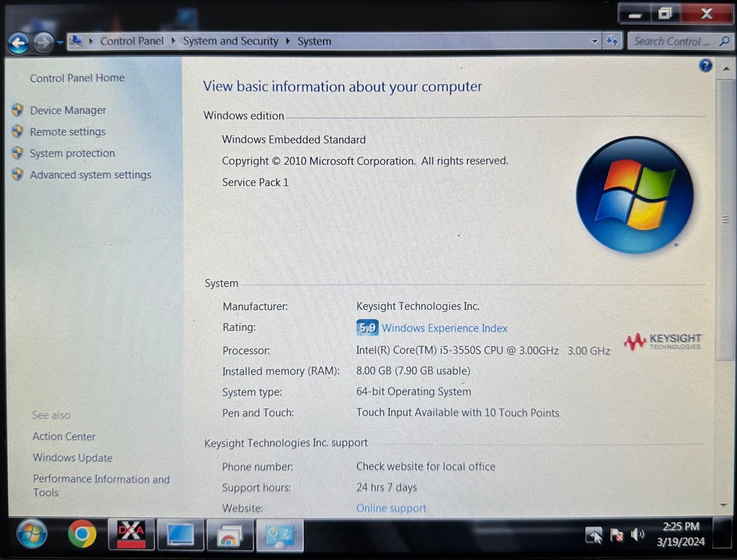Open Control Panel Home
The image size is (737, 560).
[77, 78]
